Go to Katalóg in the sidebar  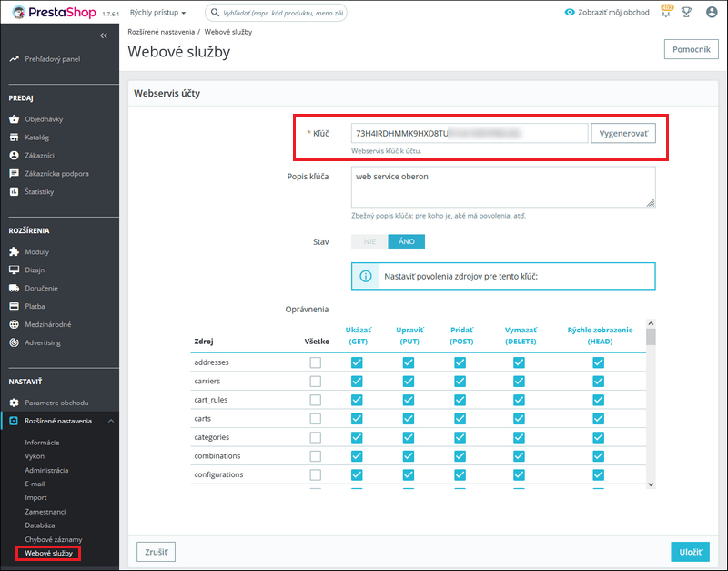pyautogui.click(x=37, y=138)
